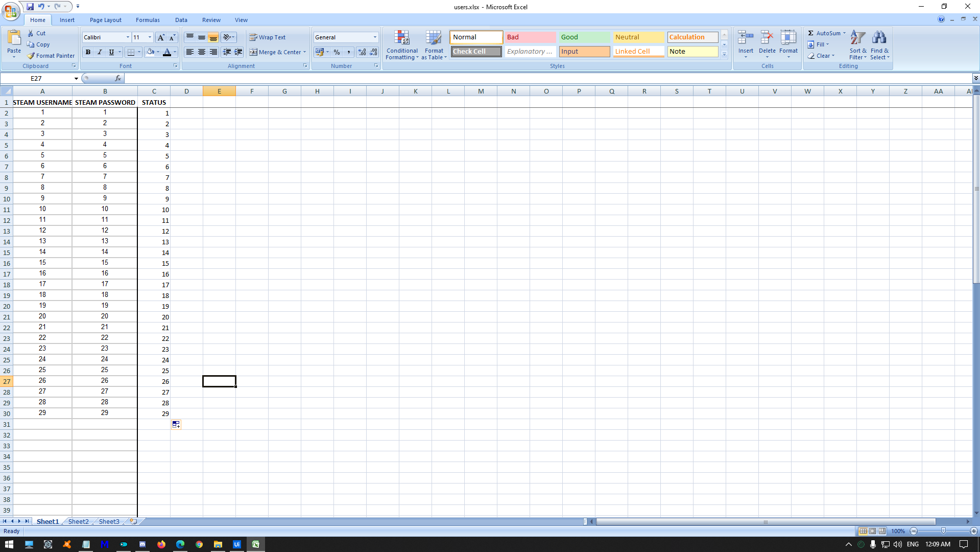Apply Percent Style number format

tap(337, 52)
